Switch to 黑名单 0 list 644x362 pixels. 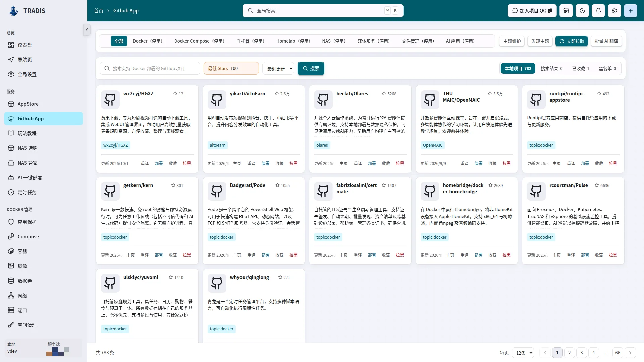pos(607,68)
